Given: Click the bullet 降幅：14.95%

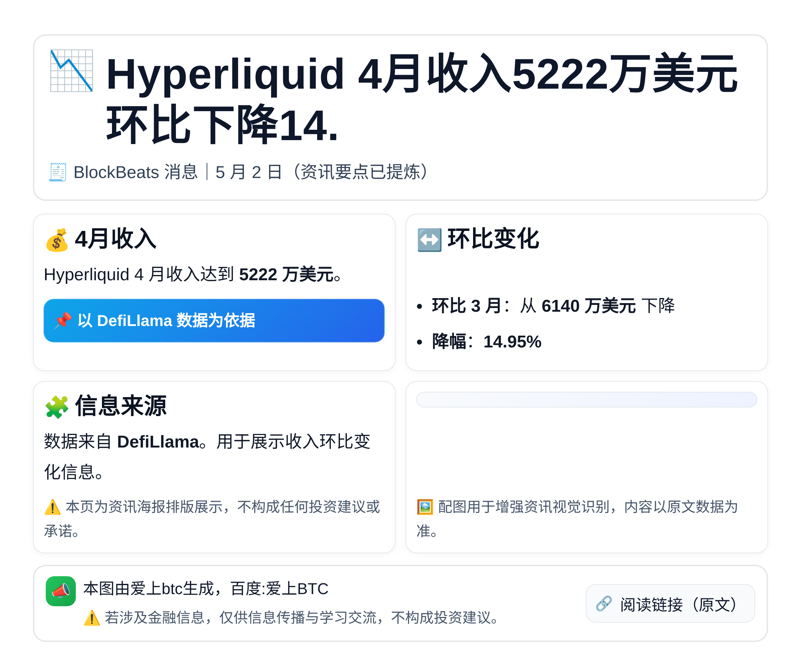Looking at the screenshot, I should pyautogui.click(x=486, y=341).
